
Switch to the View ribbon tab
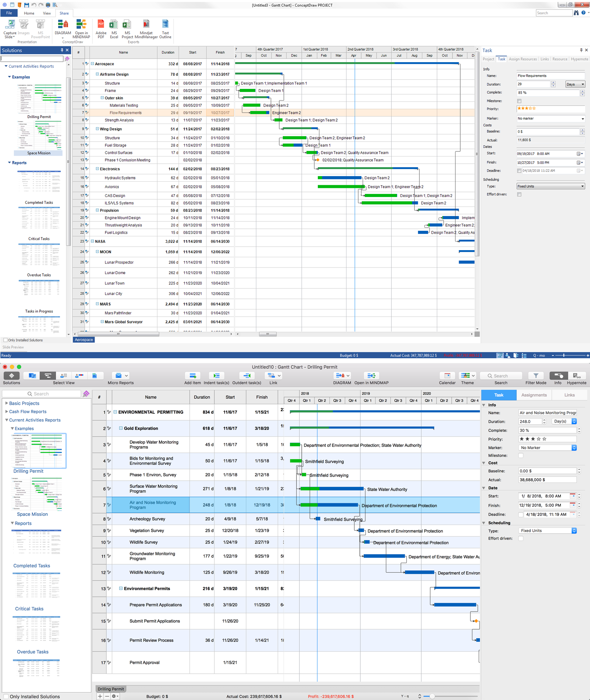[x=47, y=13]
